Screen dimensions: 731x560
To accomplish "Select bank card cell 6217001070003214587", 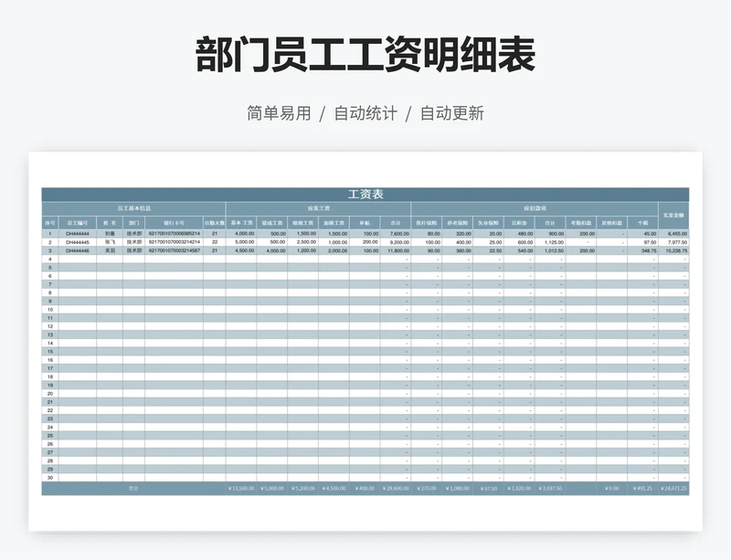I will [x=174, y=251].
